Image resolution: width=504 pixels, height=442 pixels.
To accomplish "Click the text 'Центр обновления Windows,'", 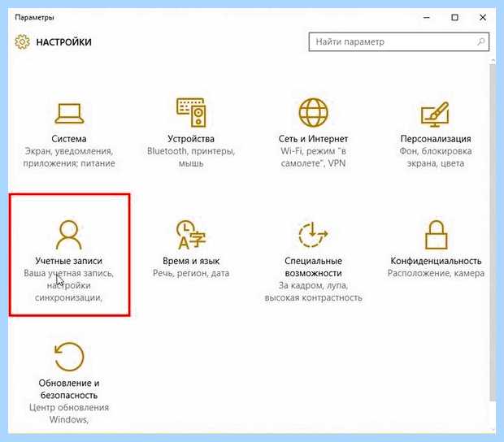I will [69, 414].
